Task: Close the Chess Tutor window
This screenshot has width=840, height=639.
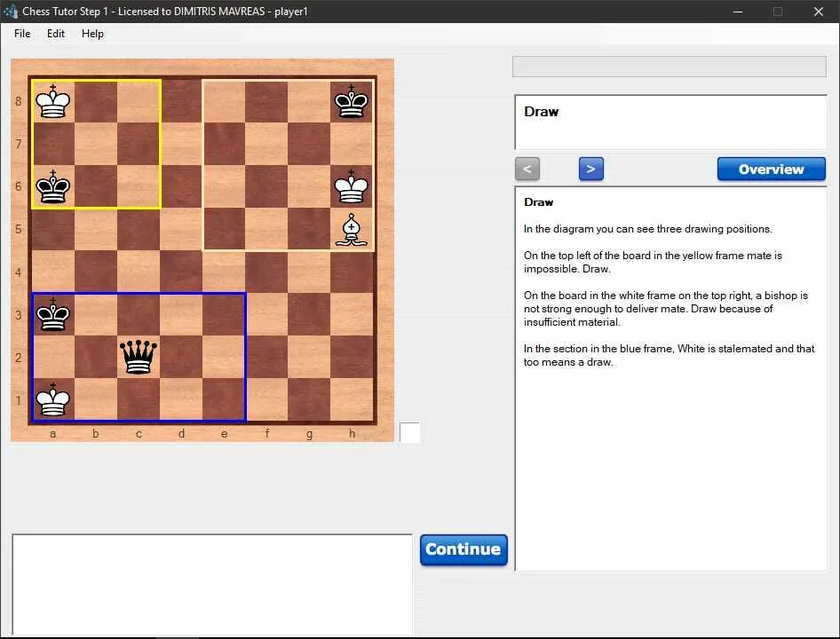Action: (818, 12)
